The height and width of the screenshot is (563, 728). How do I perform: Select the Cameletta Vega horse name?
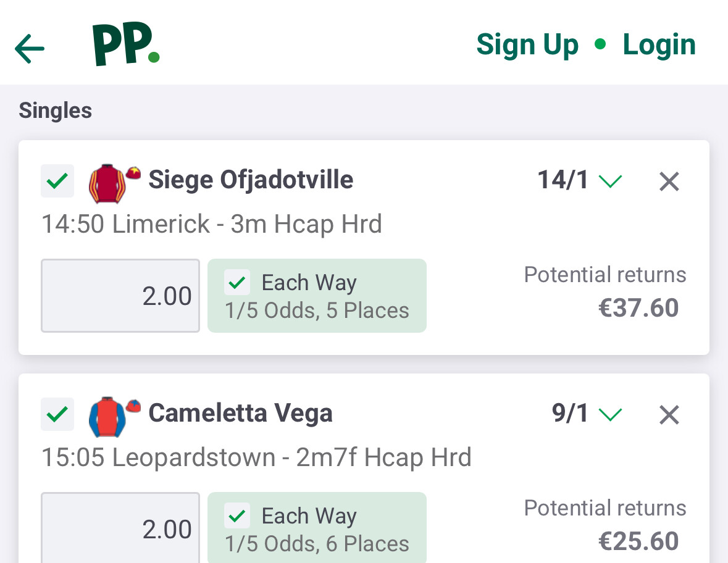coord(240,413)
